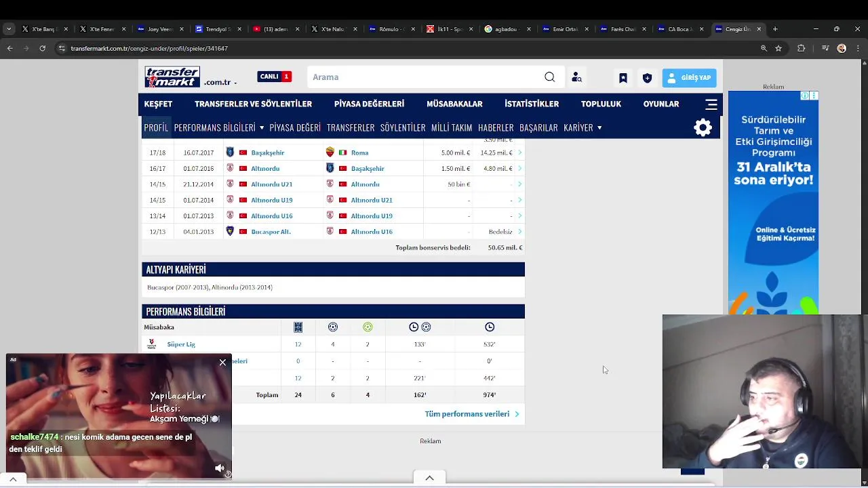Screen dimensions: 868x488
Task: Select the PİYASA DEĞERİ tab
Action: click(x=295, y=127)
